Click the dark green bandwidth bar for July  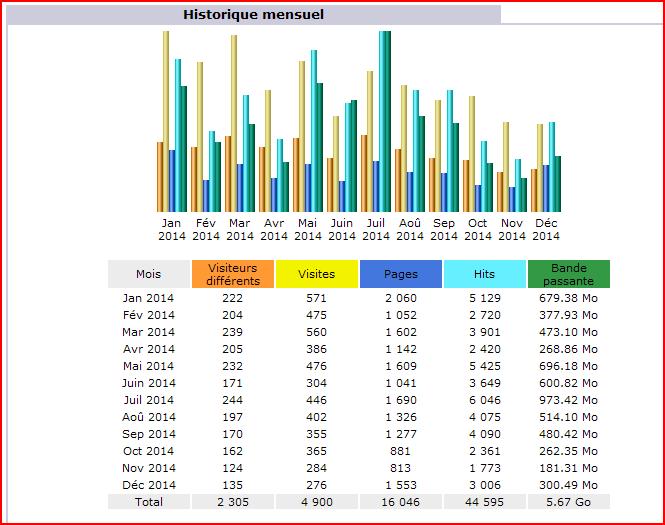[x=388, y=121]
